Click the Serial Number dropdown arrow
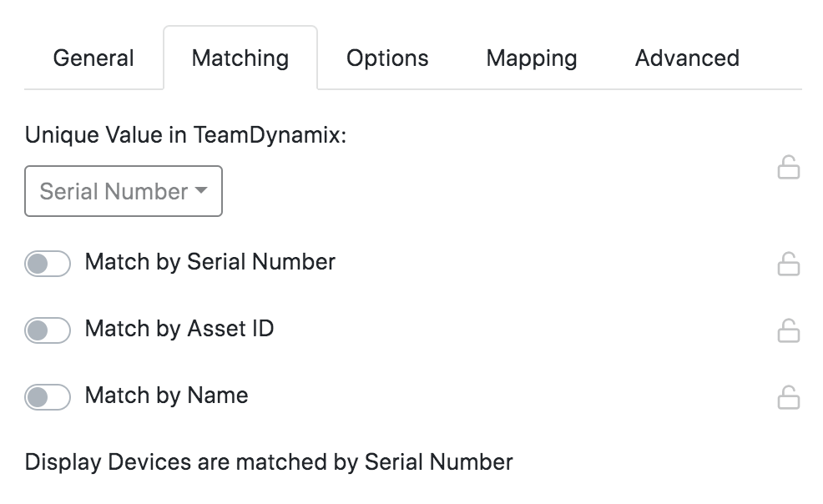 tap(200, 191)
